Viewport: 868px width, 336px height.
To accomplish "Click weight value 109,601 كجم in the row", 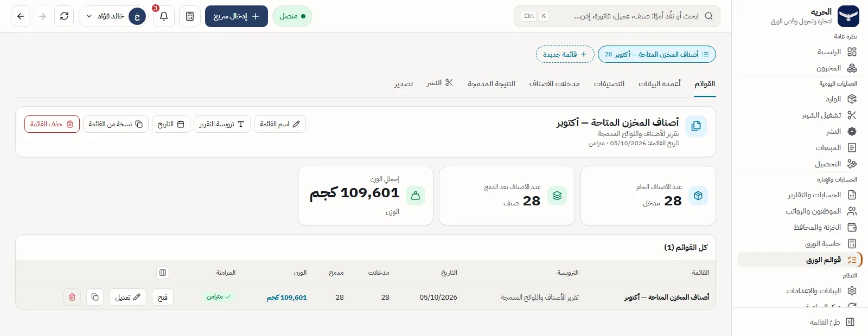I will tap(286, 298).
